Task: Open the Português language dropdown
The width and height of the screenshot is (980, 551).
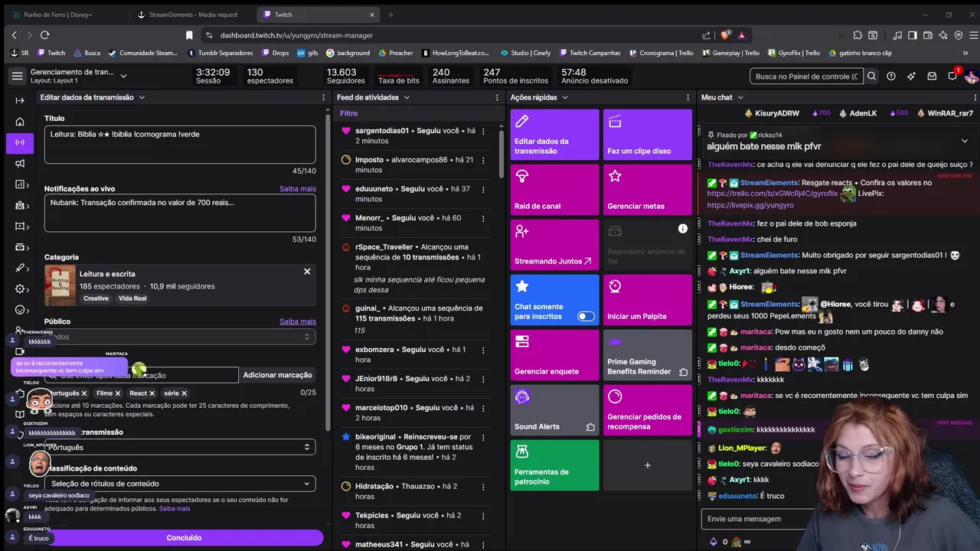Action: (180, 447)
